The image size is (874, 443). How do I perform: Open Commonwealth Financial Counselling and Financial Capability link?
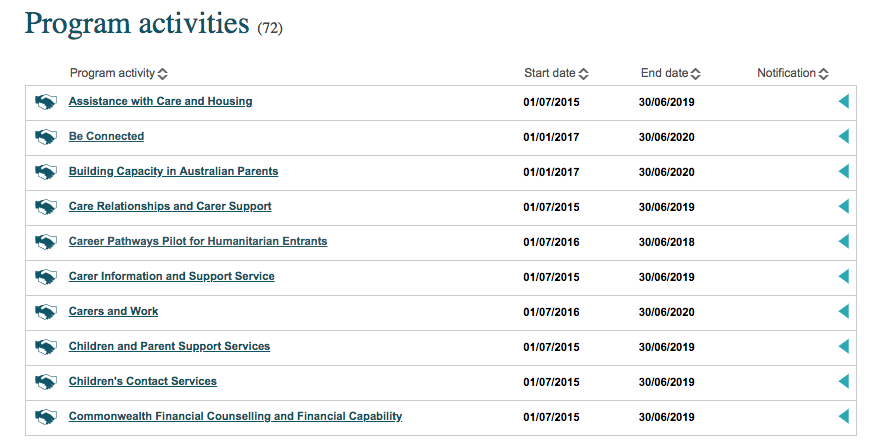(235, 416)
